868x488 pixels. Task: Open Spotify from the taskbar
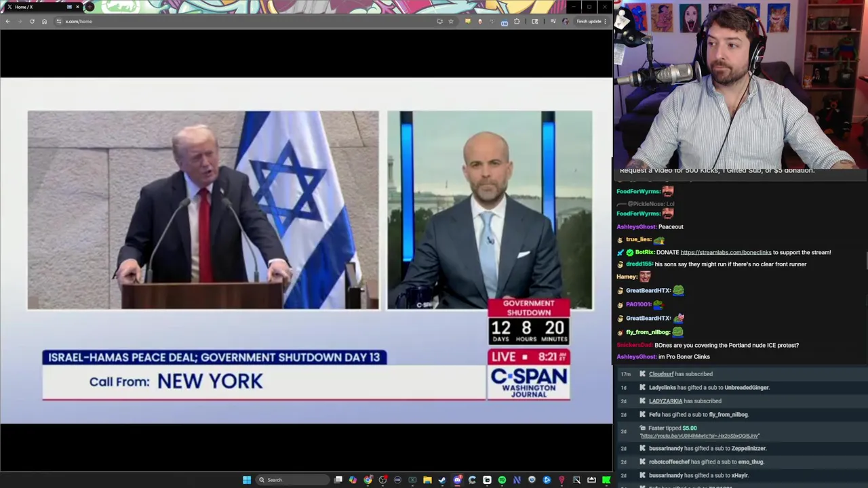502,480
